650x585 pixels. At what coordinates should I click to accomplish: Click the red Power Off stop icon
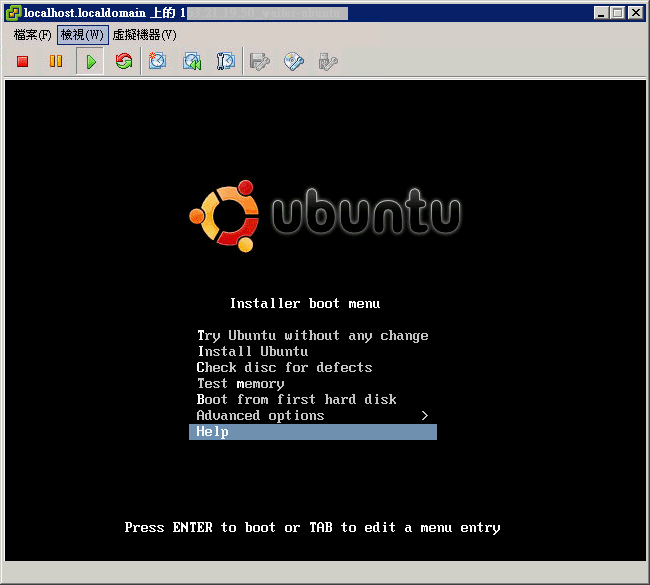(x=22, y=61)
